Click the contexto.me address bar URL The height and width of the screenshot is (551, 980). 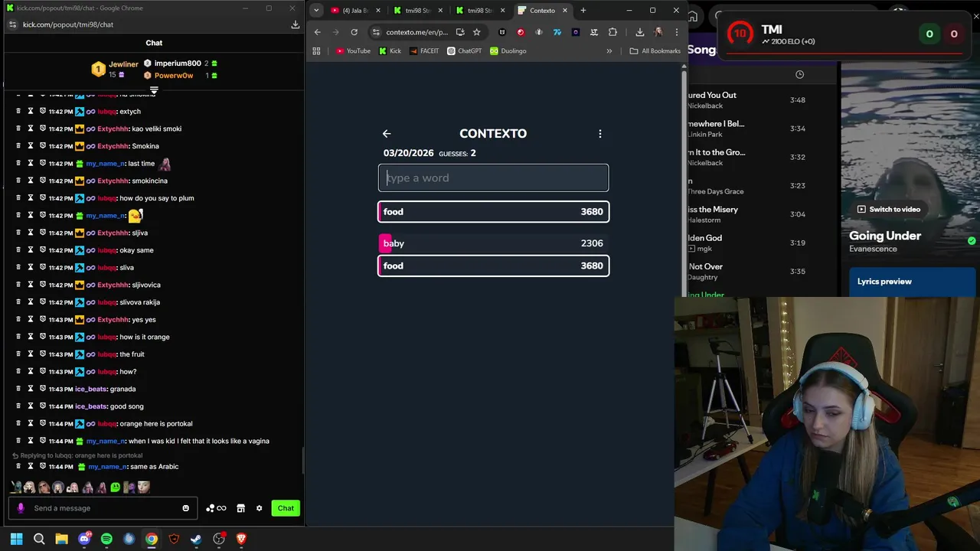[x=416, y=32]
